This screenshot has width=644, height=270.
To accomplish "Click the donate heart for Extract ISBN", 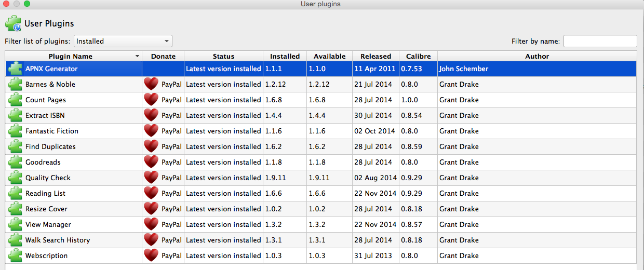I will pyautogui.click(x=151, y=115).
